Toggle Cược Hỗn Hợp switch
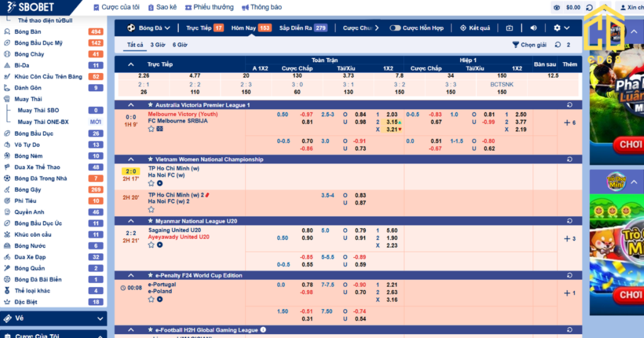Screen dimensions: 644x338 (395, 28)
